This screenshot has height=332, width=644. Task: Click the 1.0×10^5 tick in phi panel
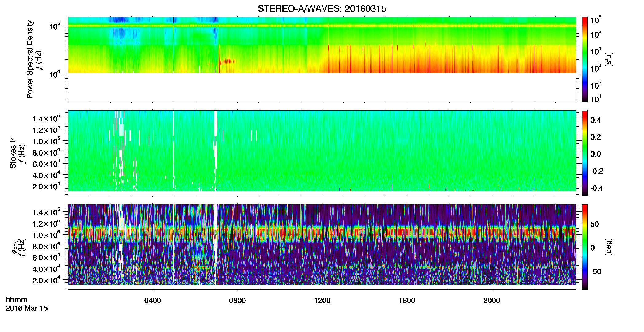(x=46, y=235)
